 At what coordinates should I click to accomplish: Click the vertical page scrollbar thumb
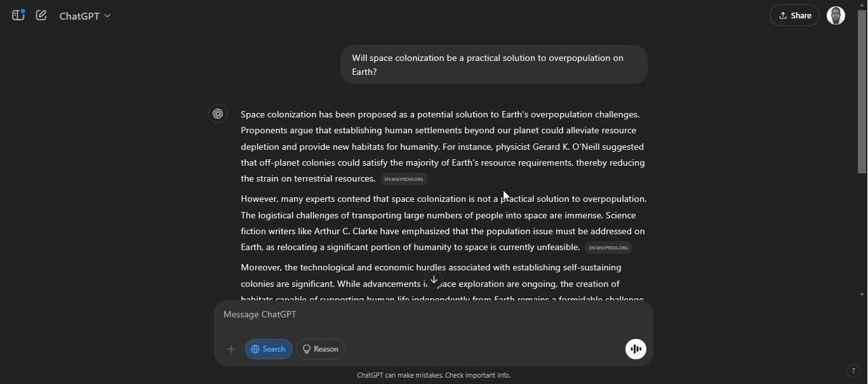(x=862, y=89)
